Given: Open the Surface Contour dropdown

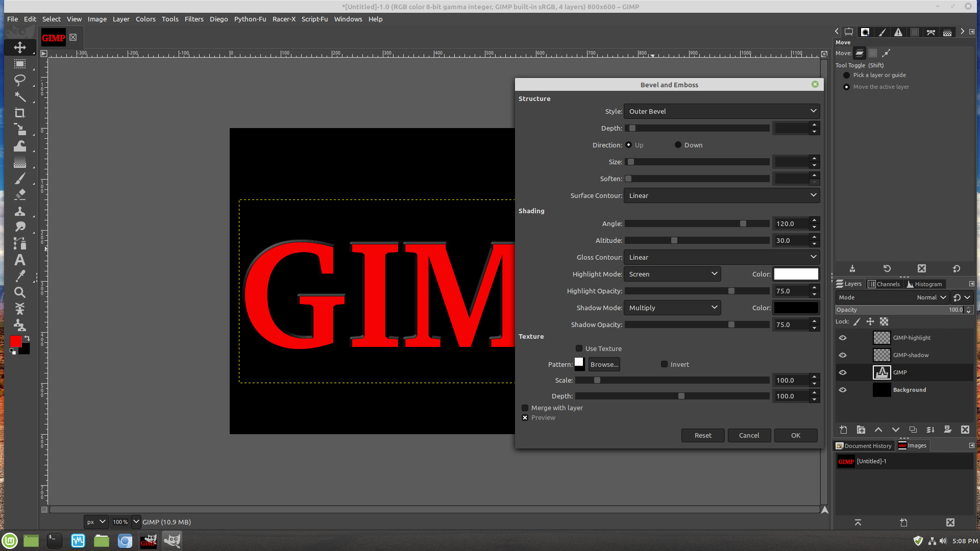Looking at the screenshot, I should (x=722, y=195).
